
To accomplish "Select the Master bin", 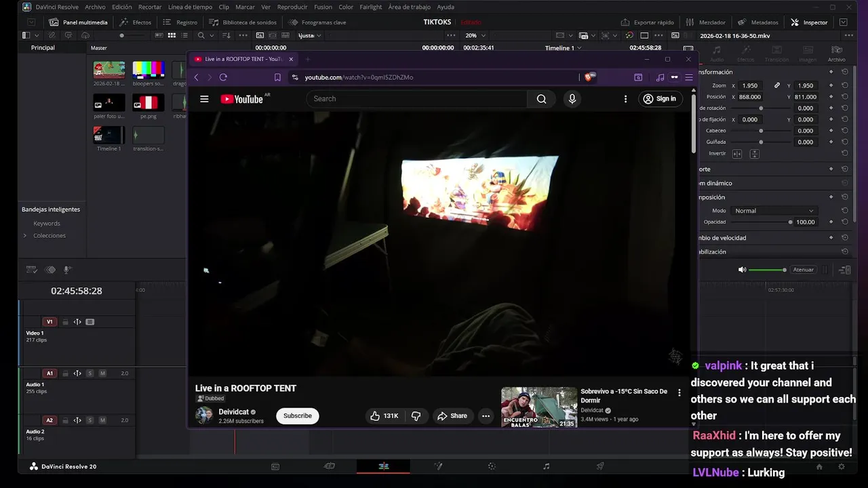I will 99,48.
